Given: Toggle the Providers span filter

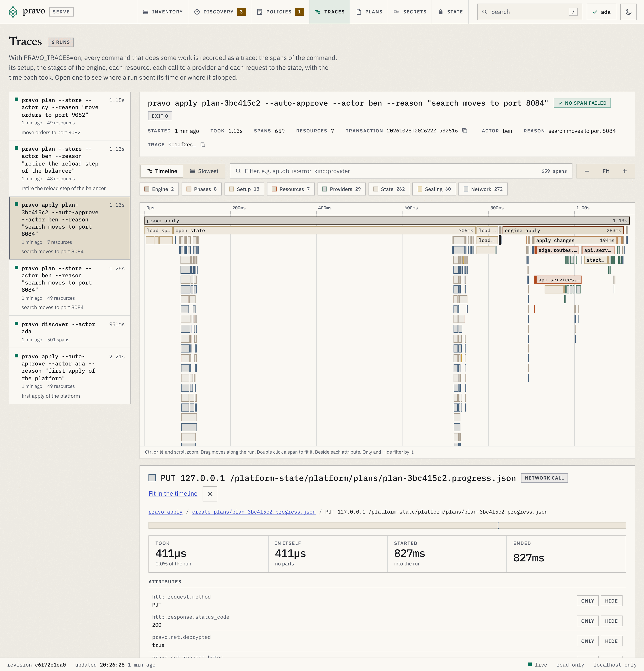Looking at the screenshot, I should [341, 189].
